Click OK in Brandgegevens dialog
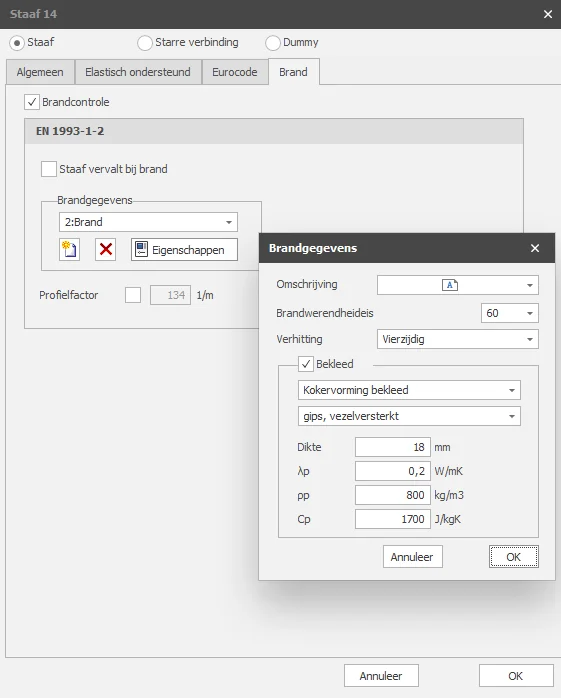 (x=514, y=557)
